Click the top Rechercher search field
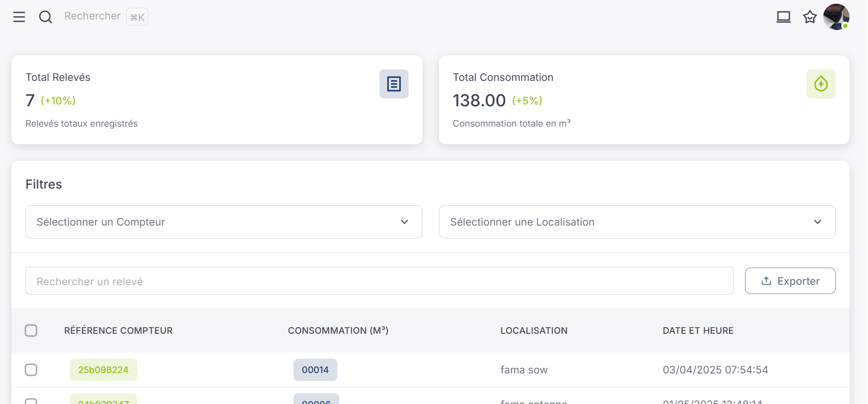 92,16
